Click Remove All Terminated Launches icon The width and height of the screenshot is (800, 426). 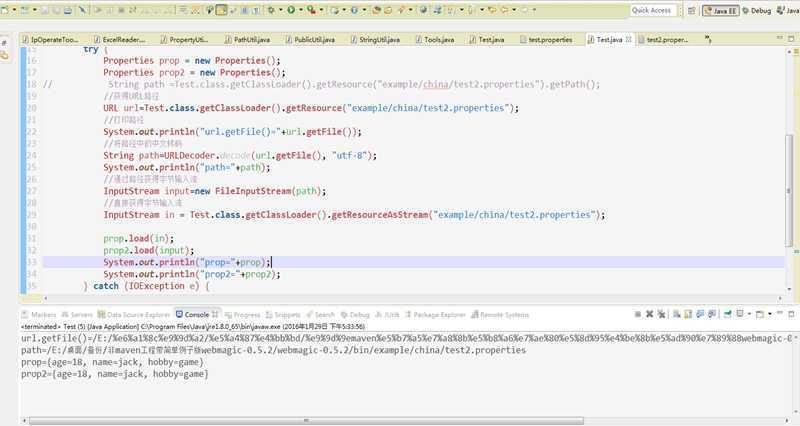pos(661,314)
